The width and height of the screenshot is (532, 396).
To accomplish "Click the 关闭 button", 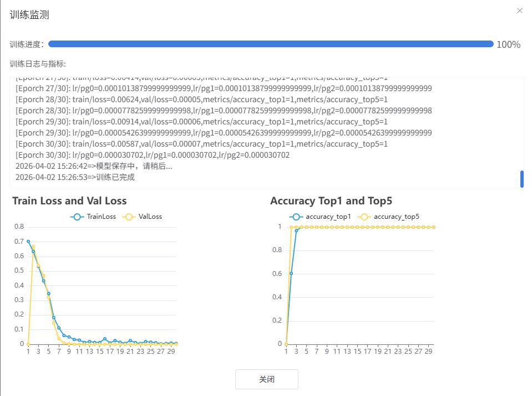I will tap(266, 379).
